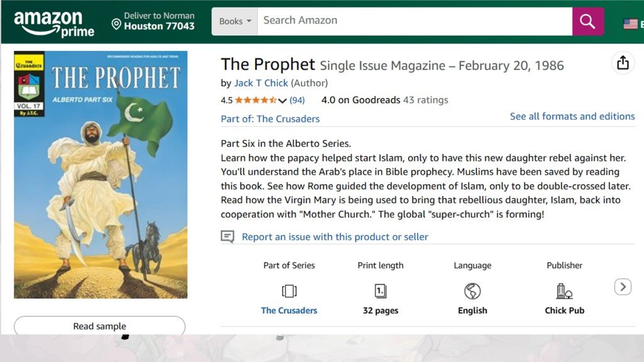This screenshot has width=644, height=362.
Task: Click the Report an issue speech bubble icon
Action: coord(227,236)
